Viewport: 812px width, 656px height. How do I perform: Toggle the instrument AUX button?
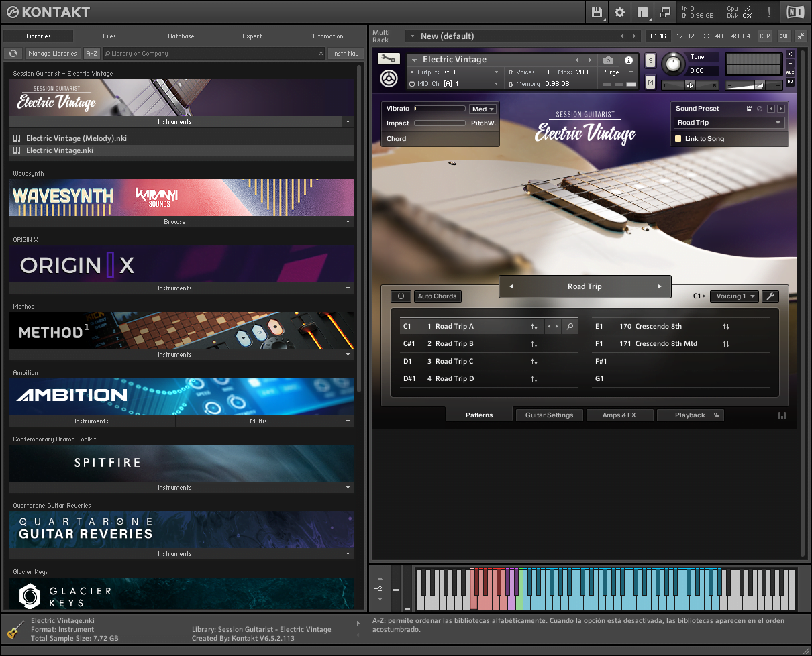coord(791,72)
